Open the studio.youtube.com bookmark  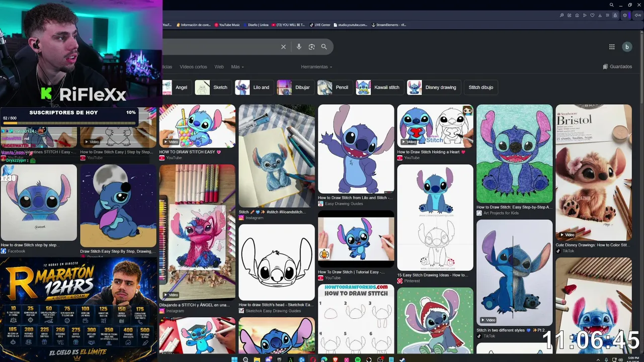tap(351, 25)
